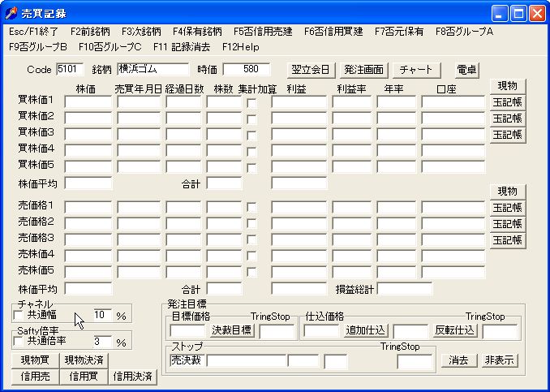Image resolution: width=550 pixels, height=392 pixels.
Task: Open the チャート chart view
Action: coord(415,70)
